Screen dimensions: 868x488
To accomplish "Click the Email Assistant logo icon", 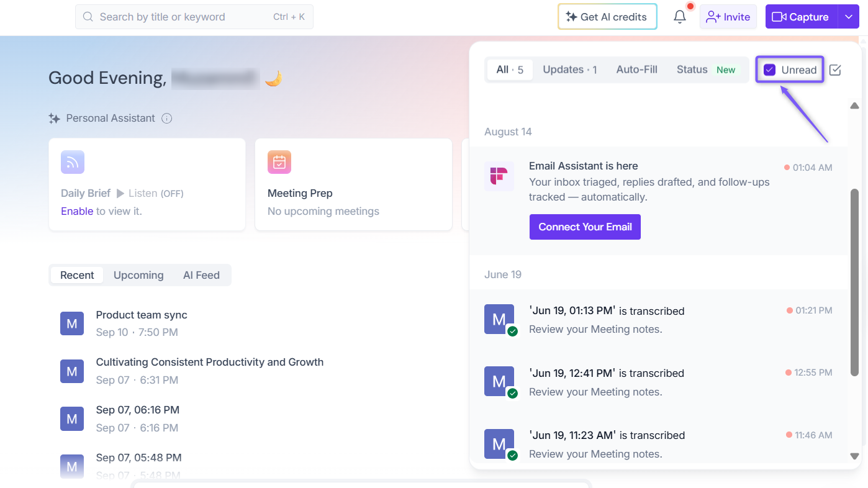I will pos(499,176).
